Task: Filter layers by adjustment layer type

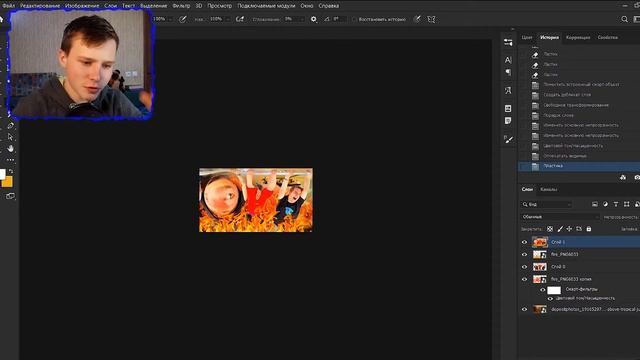Action: [605, 204]
